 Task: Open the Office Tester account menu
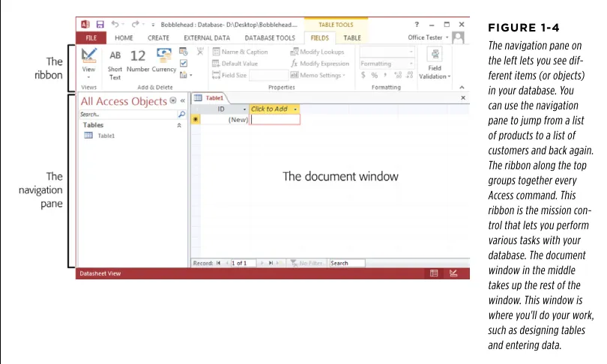tap(428, 37)
